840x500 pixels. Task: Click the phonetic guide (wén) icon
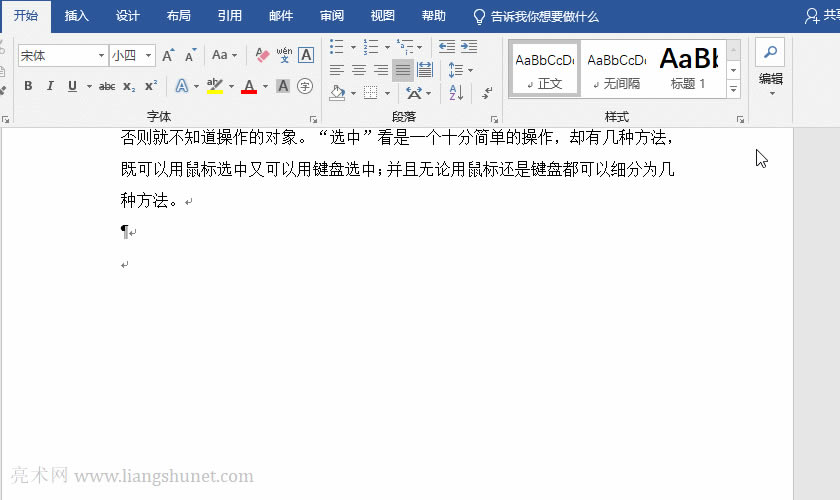[x=284, y=55]
